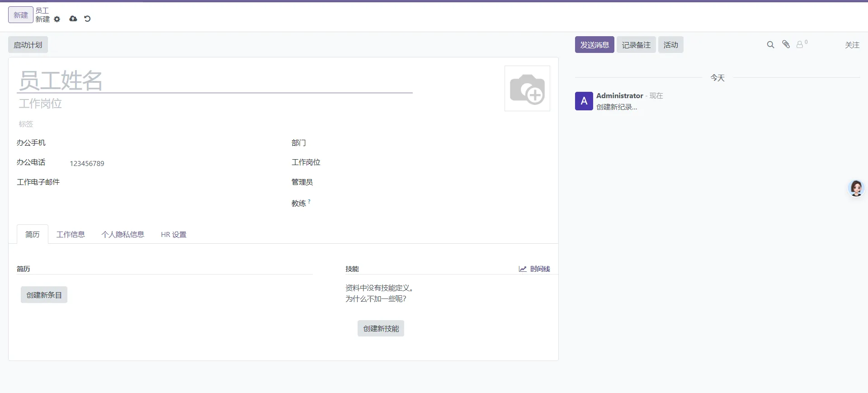This screenshot has height=393, width=868.
Task: Switch to the HR 设置 tab
Action: coord(174,234)
